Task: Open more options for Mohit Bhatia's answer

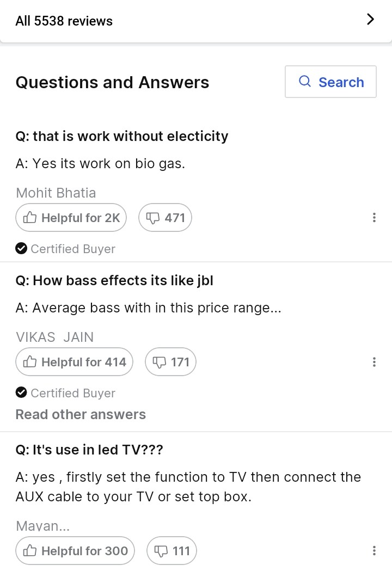Action: (374, 218)
